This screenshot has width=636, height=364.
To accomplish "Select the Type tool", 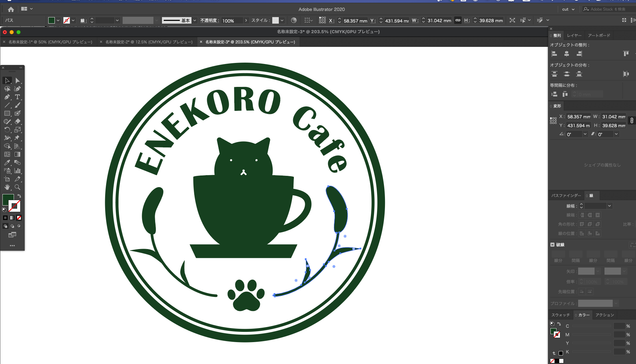I will coord(17,97).
